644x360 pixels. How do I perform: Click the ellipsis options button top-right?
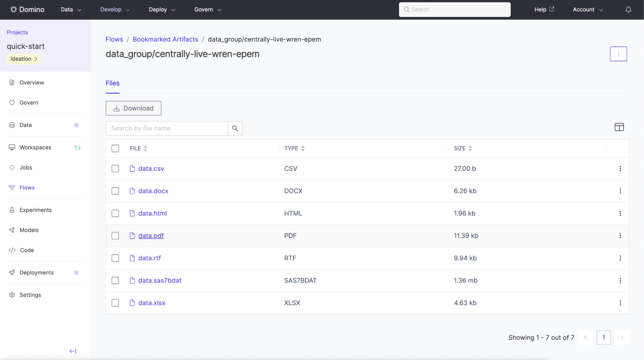point(618,53)
